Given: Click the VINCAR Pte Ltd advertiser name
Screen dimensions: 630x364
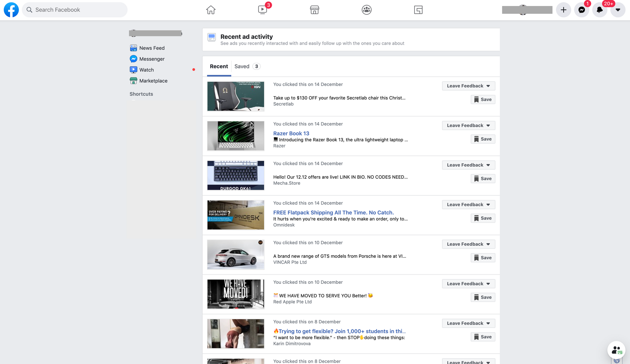Looking at the screenshot, I should coord(290,262).
